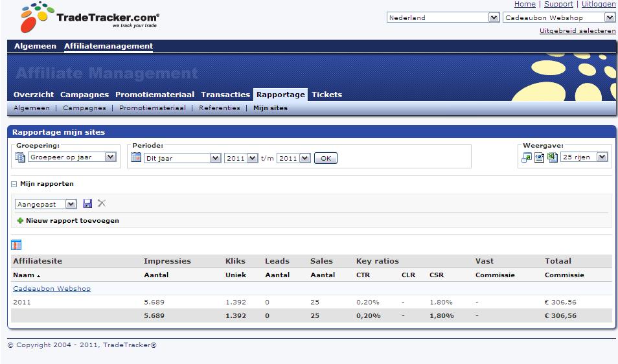Click the TradeTracker.com logo

pyautogui.click(x=90, y=17)
